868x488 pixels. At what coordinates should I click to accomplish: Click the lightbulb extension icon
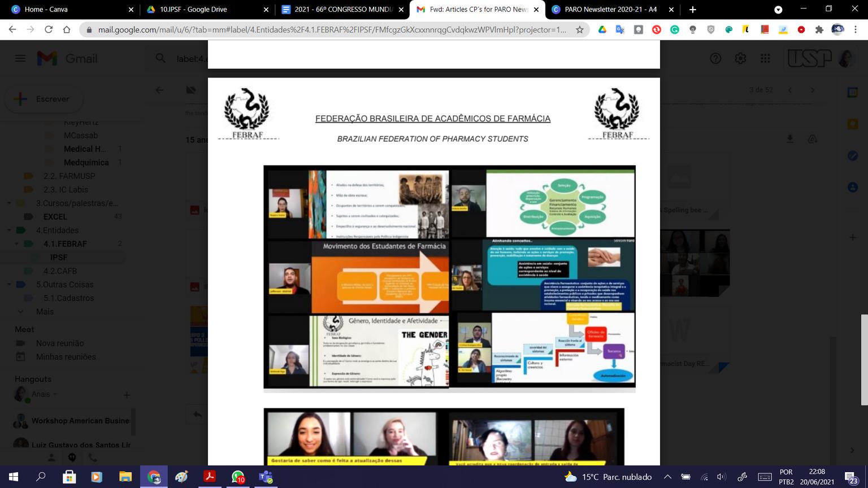tap(693, 29)
